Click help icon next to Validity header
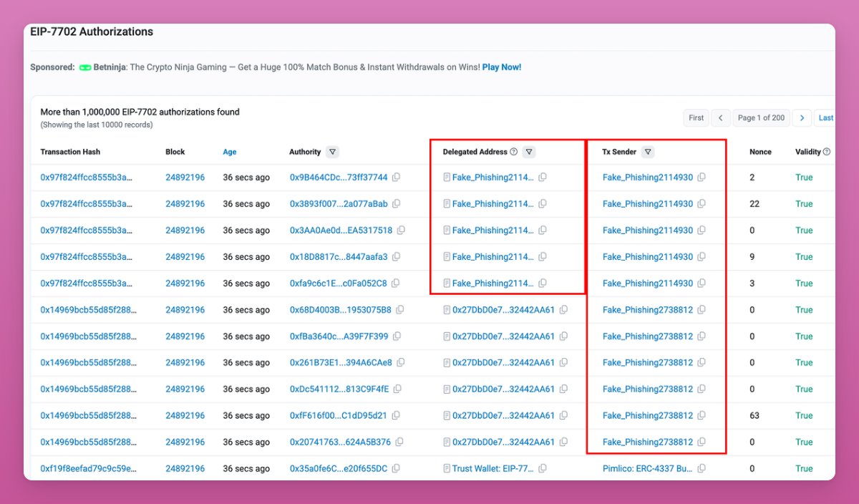 coord(827,152)
